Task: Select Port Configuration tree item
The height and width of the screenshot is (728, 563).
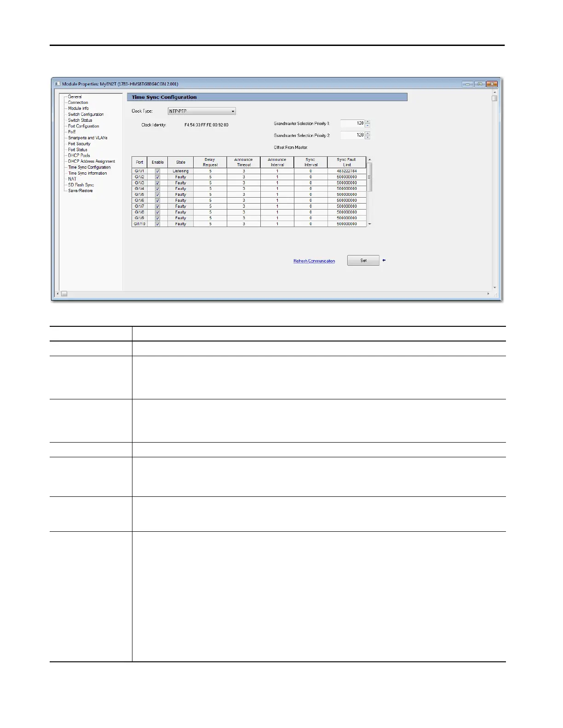Action: [84, 126]
